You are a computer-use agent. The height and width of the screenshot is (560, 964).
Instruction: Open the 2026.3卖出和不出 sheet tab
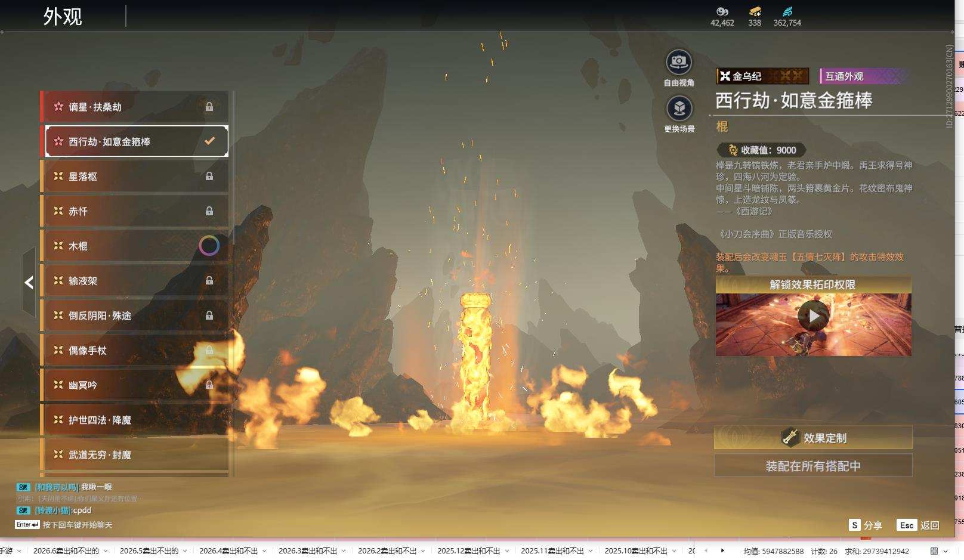click(308, 550)
